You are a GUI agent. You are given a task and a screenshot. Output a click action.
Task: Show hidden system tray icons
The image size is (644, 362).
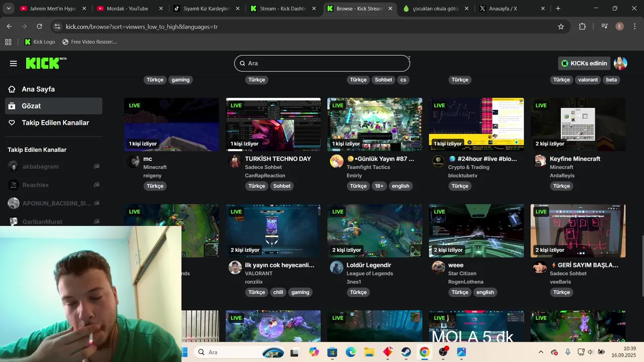tap(541, 352)
